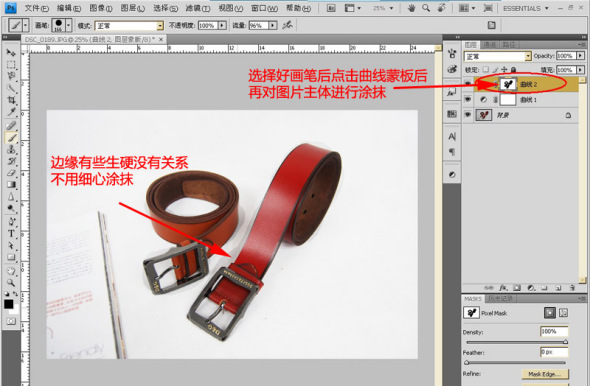Select the Eyedropper tool
590x386 pixels.
click(11, 112)
